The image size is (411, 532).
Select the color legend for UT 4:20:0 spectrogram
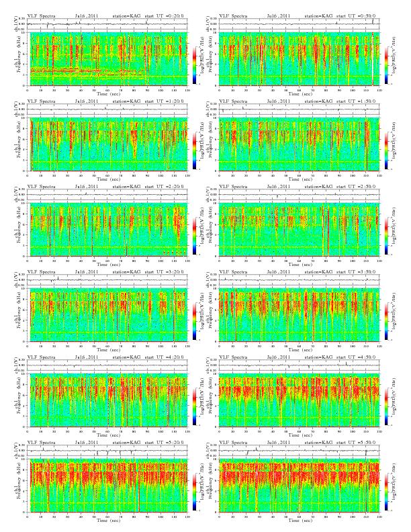(194, 406)
